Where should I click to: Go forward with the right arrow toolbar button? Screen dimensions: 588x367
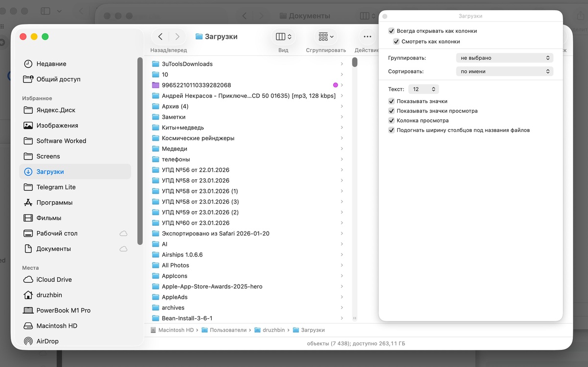click(x=177, y=36)
